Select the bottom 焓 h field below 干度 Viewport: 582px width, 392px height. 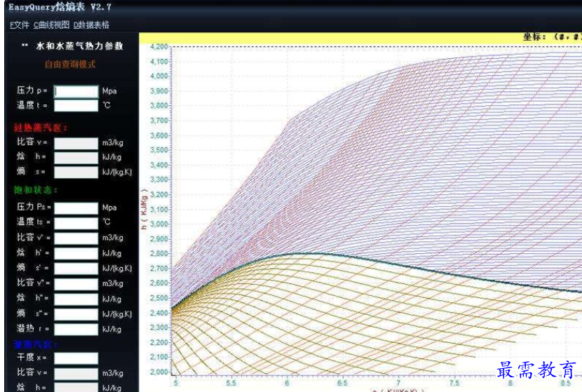[76, 387]
